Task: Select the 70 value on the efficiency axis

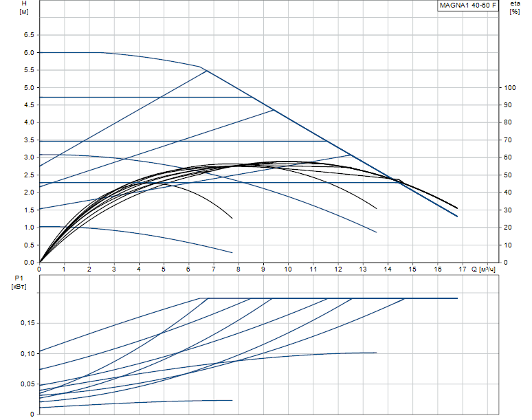Action: point(508,140)
